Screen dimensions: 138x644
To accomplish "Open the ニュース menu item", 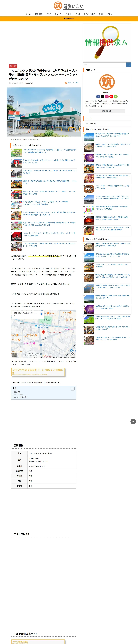I will 58,14.
